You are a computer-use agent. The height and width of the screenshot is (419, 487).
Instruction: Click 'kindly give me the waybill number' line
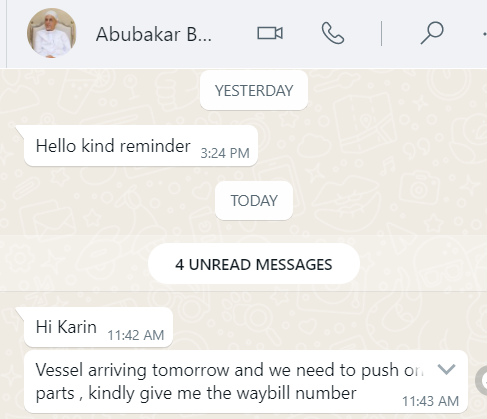(222, 393)
